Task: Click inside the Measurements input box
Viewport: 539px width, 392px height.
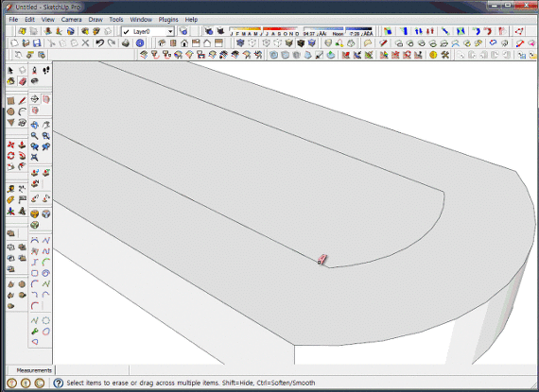Action: tap(92, 370)
